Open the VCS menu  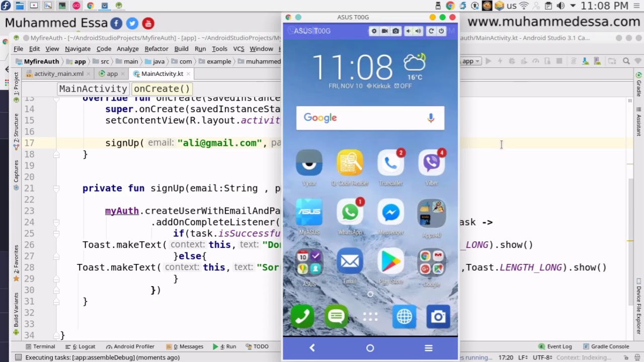pyautogui.click(x=238, y=49)
